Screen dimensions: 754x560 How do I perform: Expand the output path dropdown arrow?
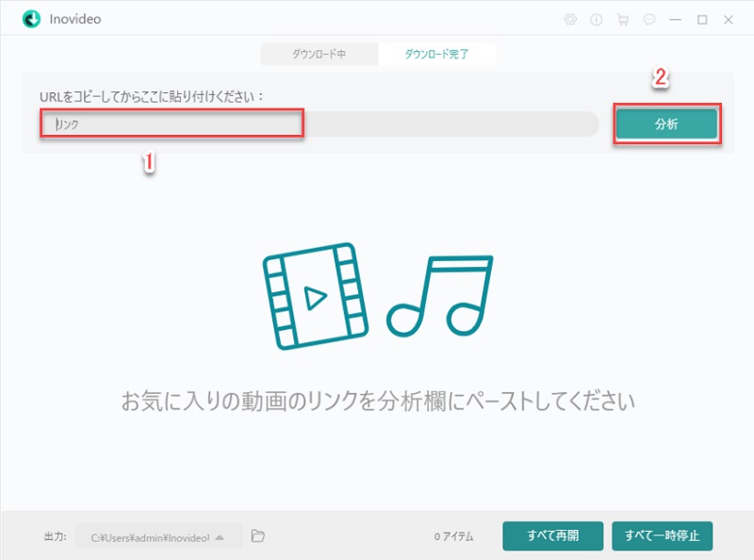[220, 537]
